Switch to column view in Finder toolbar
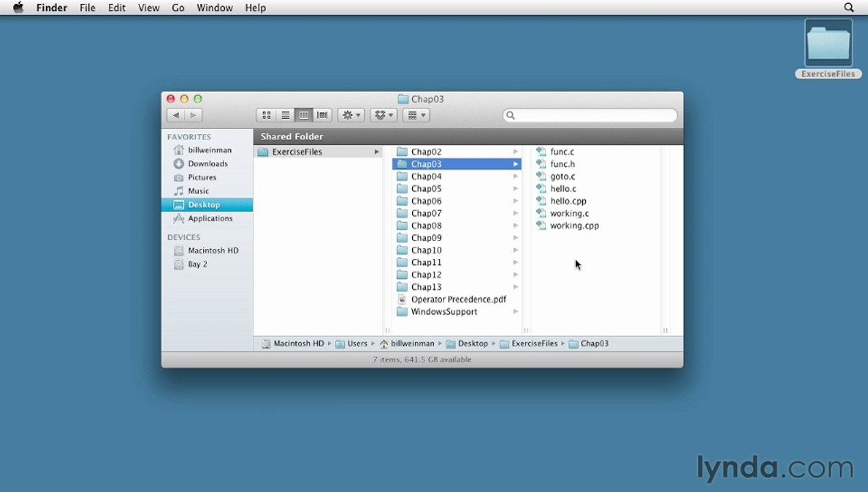This screenshot has width=868, height=492. pos(303,115)
